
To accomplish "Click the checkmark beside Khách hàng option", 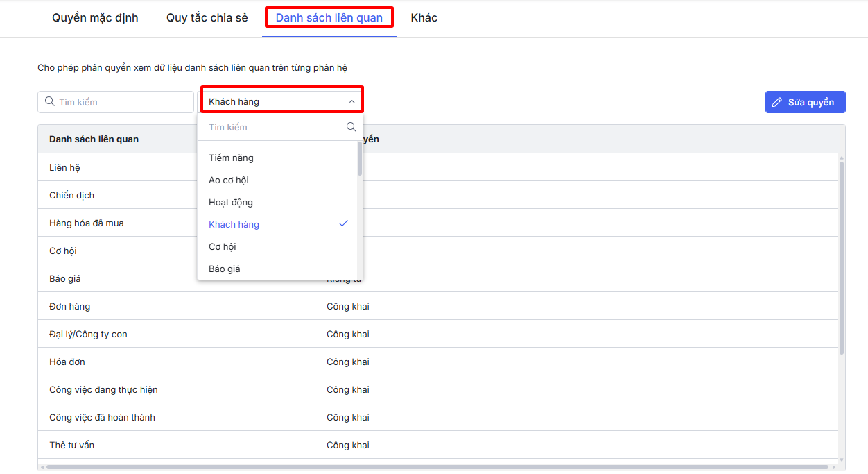I will tap(343, 223).
